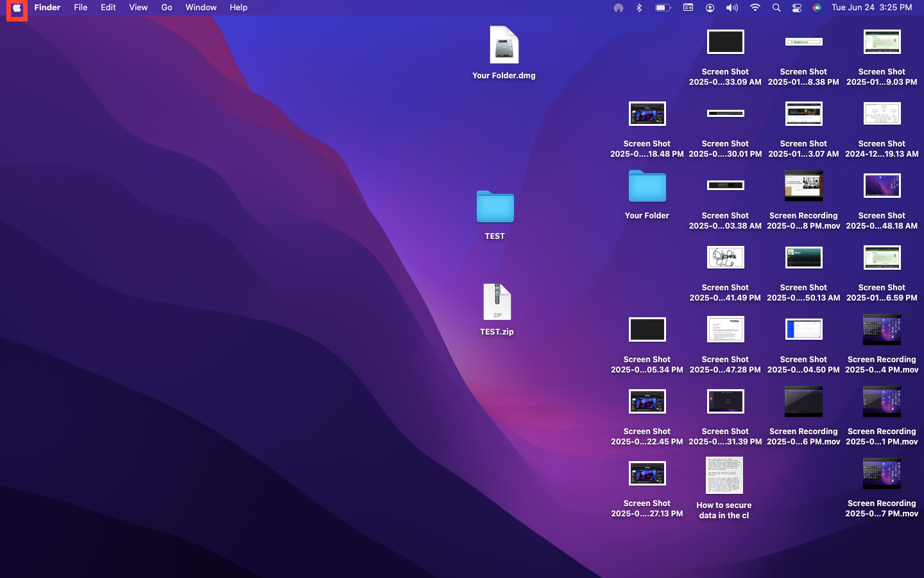Screen dimensions: 924x578
Task: Select the TEST folder on desktop
Action: (495, 207)
